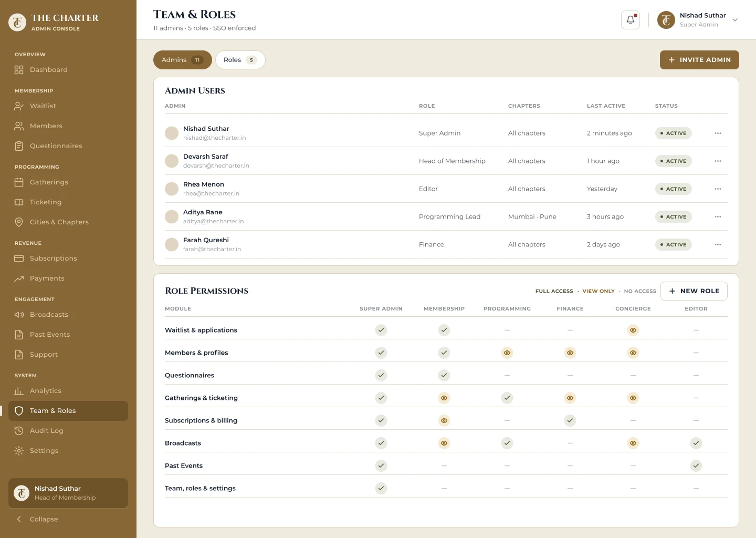Switch to the Roles tab

click(240, 60)
